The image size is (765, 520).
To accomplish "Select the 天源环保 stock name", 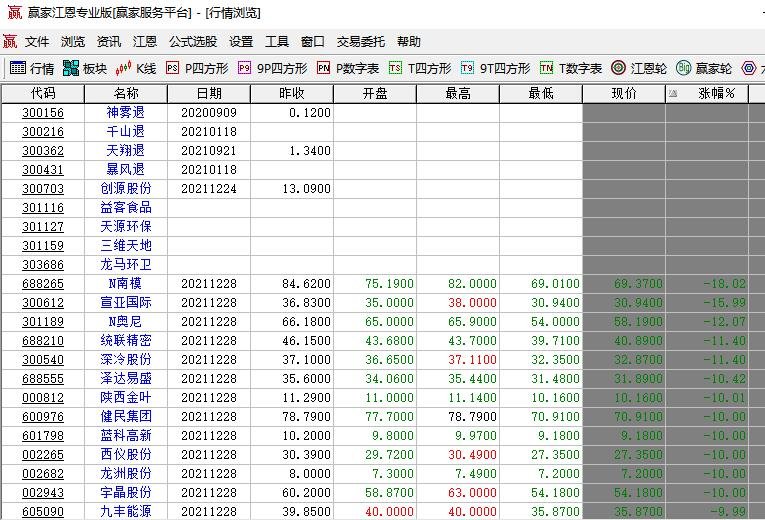I will tap(126, 226).
